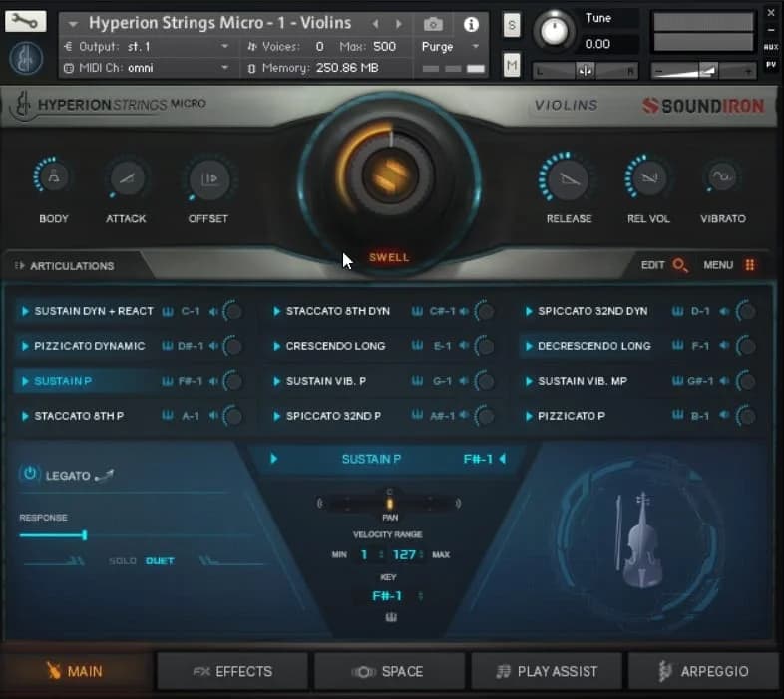Switch to the Play Assist tab
This screenshot has width=784, height=699.
click(x=547, y=671)
